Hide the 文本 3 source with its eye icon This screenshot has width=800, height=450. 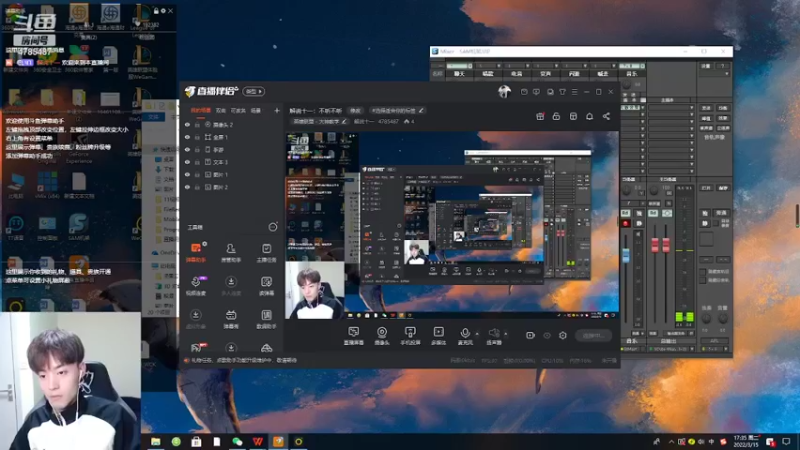[x=187, y=162]
